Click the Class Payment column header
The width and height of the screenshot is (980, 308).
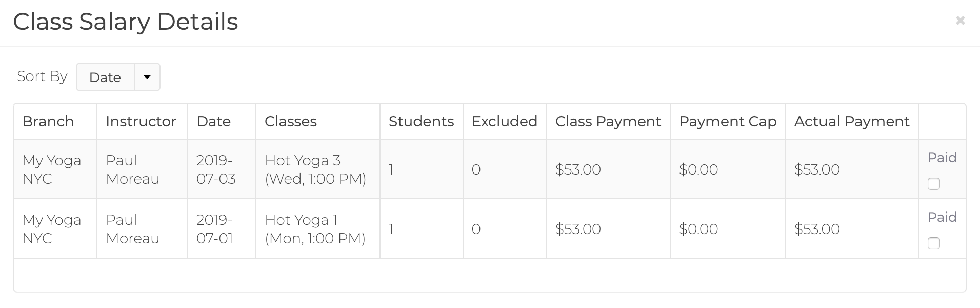[x=608, y=121]
